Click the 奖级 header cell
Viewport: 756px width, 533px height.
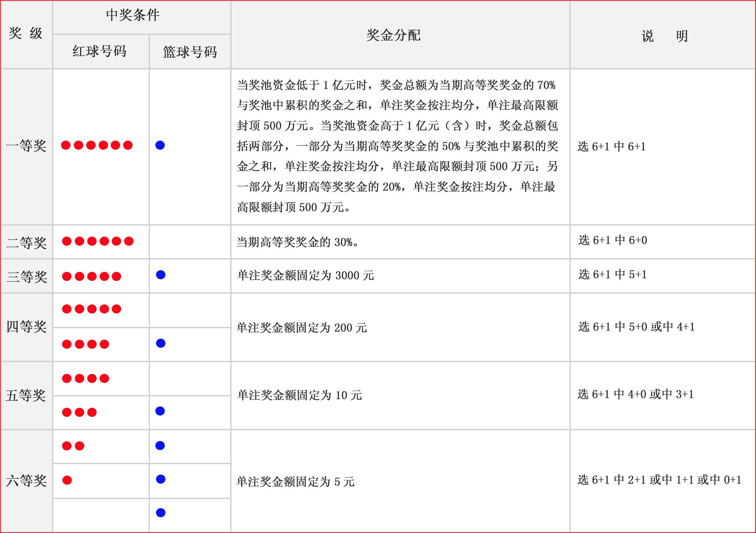click(26, 33)
